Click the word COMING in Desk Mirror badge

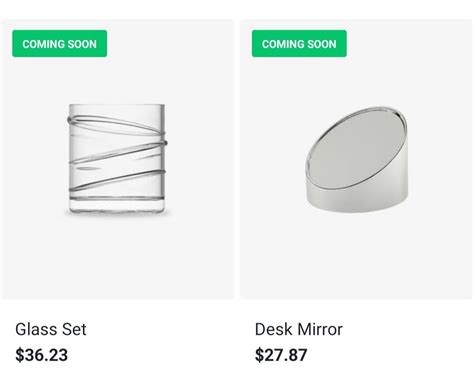278,44
